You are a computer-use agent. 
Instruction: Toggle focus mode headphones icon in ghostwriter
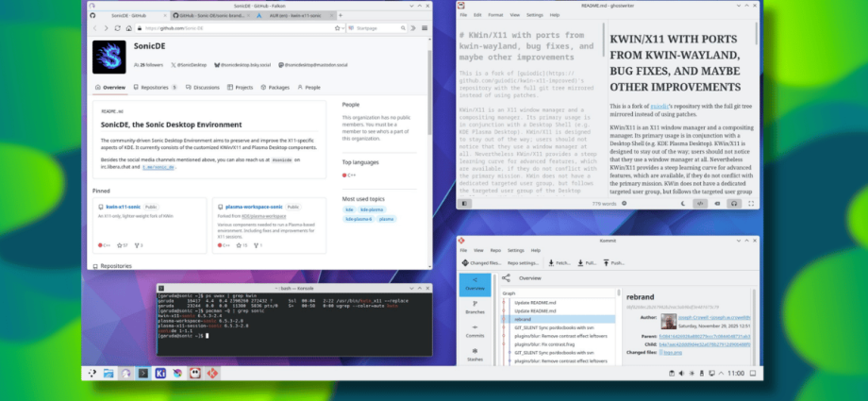(x=734, y=203)
